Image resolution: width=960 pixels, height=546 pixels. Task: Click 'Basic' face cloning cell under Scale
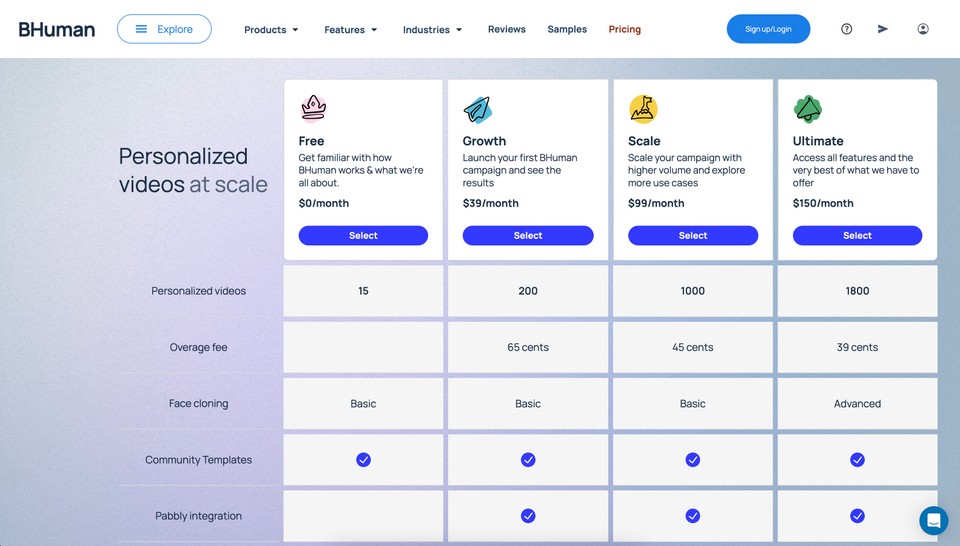tap(692, 403)
